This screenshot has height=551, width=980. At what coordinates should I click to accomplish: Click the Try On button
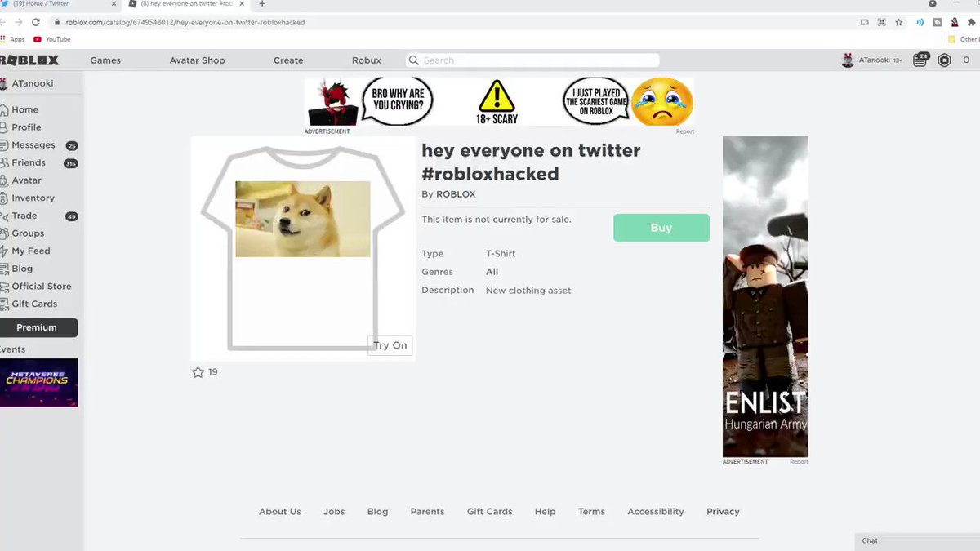pos(390,345)
